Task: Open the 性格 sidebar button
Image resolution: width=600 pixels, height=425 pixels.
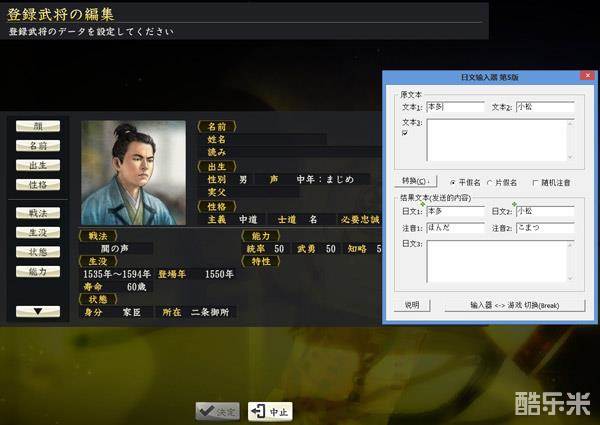Action: (x=38, y=185)
